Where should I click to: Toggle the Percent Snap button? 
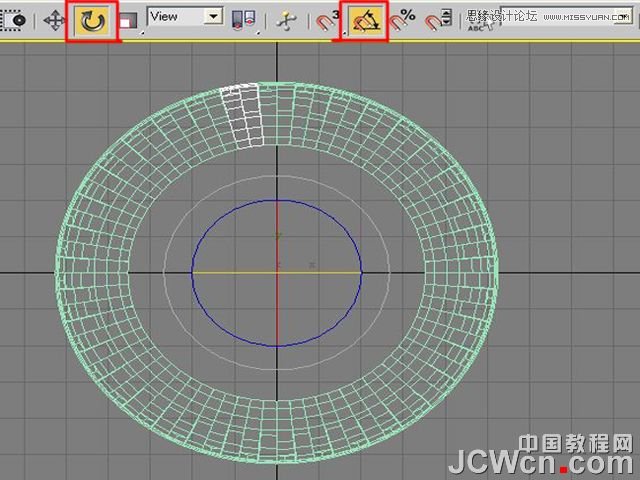pos(402,20)
